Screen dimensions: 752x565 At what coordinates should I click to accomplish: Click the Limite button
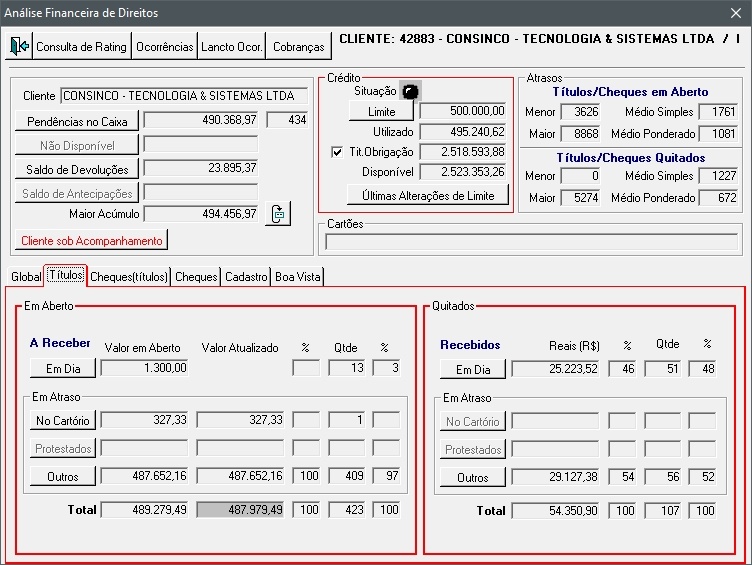(381, 112)
